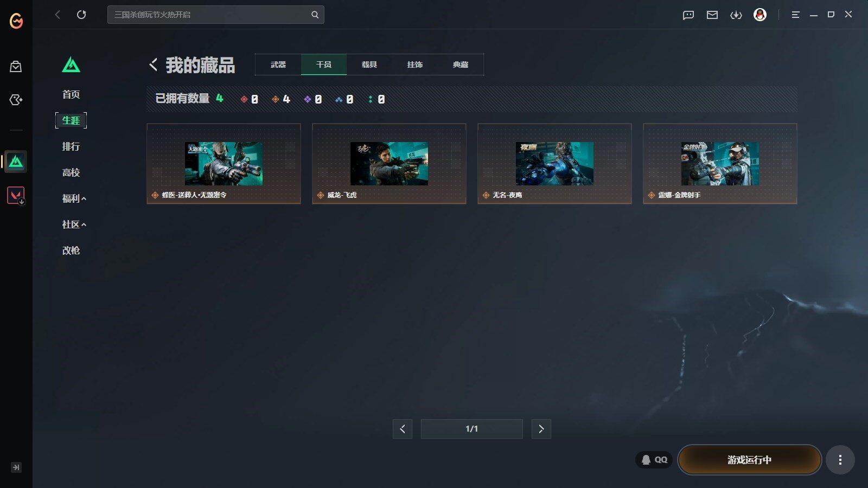Refresh the page

point(81,15)
